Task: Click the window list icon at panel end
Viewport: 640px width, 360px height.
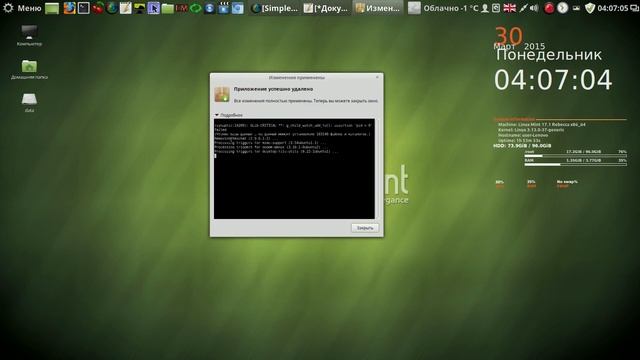Action: [x=634, y=8]
